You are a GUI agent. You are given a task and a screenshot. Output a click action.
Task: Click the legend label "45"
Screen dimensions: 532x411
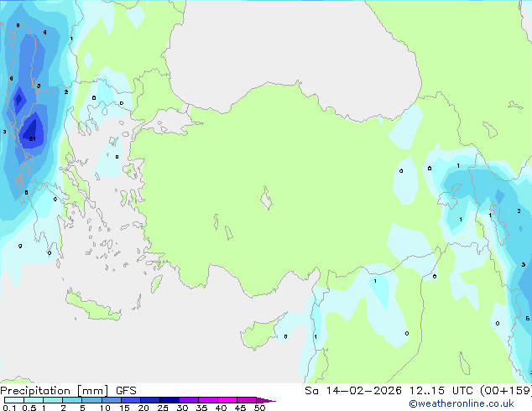click(x=240, y=408)
